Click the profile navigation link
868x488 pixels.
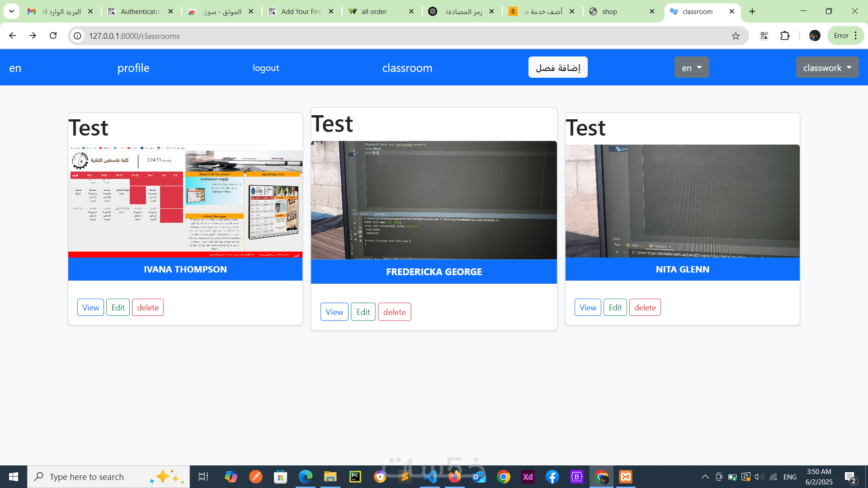pos(133,68)
